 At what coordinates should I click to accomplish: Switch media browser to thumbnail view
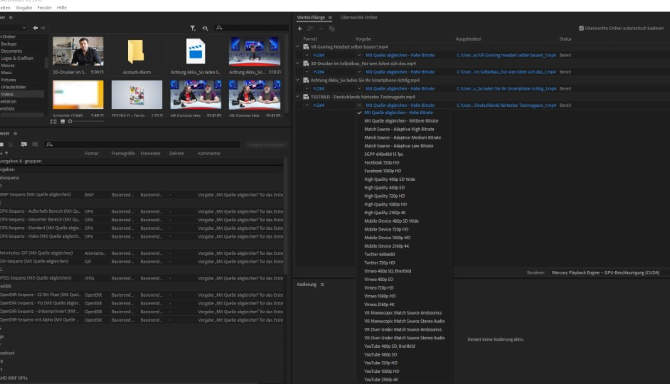click(62, 122)
